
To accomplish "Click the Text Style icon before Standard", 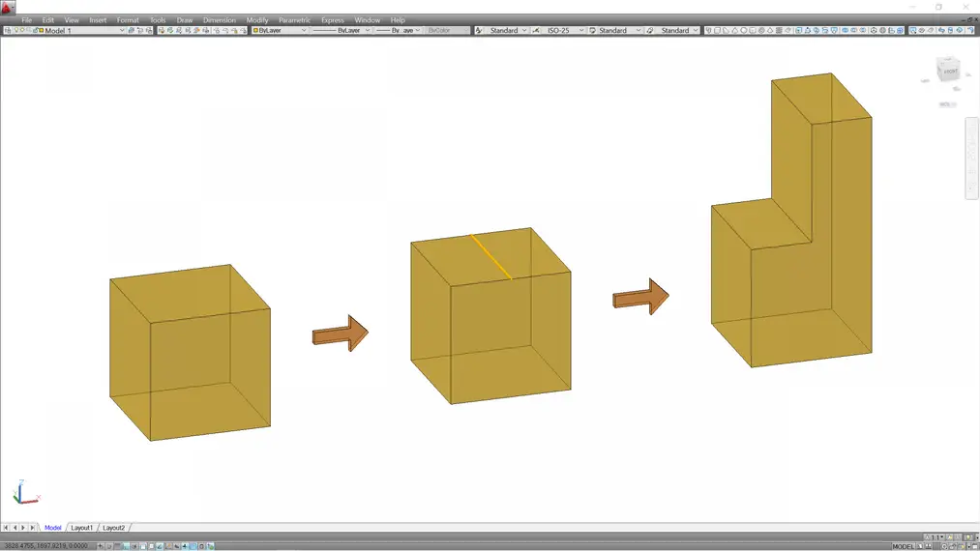I will click(479, 31).
